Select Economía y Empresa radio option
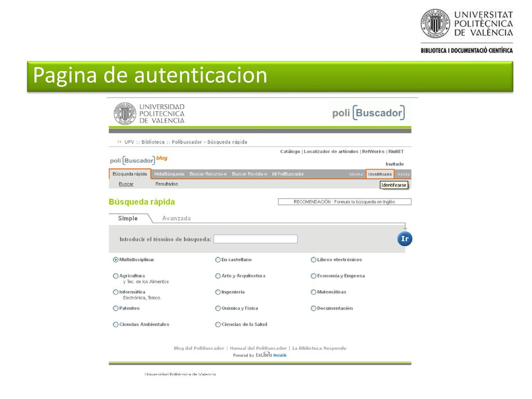 click(313, 276)
